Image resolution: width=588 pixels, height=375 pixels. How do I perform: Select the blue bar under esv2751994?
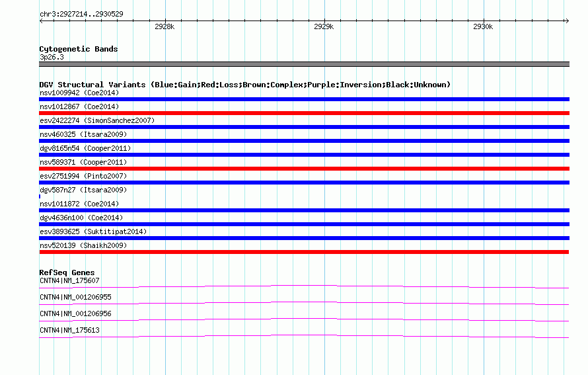pyautogui.click(x=304, y=183)
